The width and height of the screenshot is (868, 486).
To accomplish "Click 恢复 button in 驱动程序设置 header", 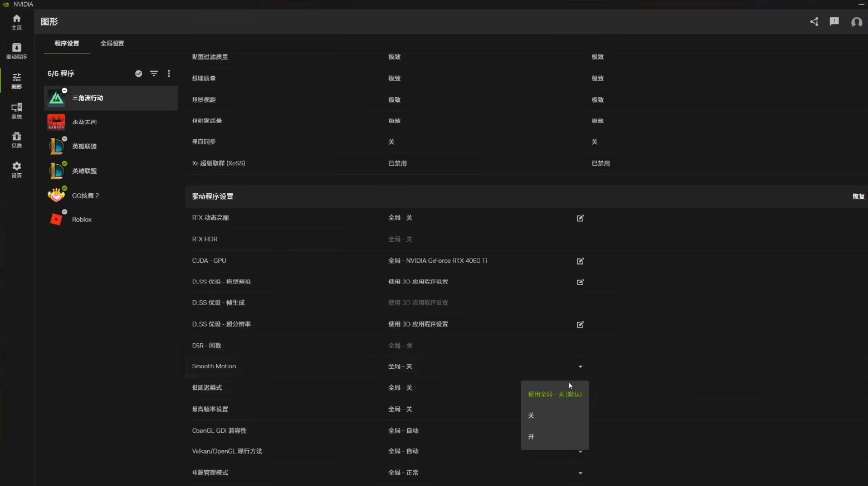I will point(858,196).
